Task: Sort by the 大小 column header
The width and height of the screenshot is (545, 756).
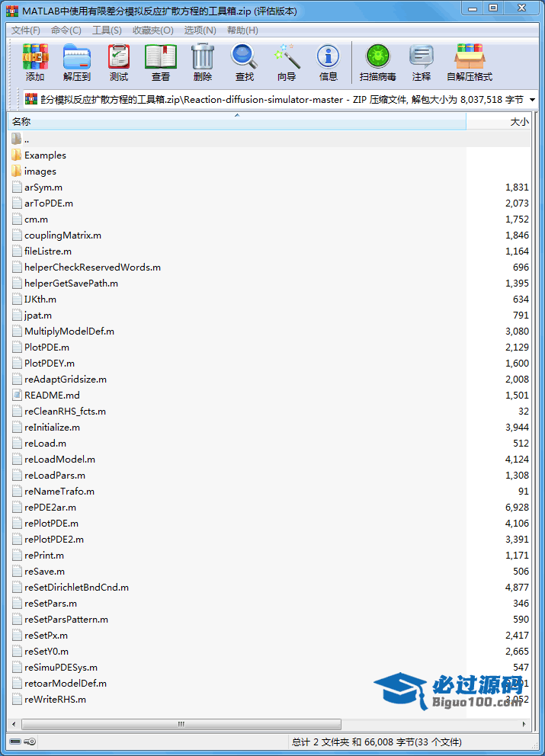Action: pyautogui.click(x=499, y=121)
